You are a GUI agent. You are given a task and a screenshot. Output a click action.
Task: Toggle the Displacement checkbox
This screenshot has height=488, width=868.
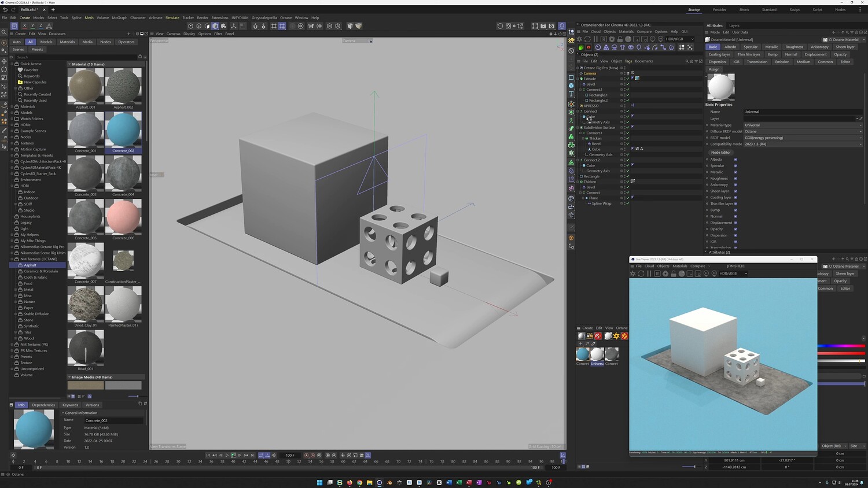coord(735,223)
